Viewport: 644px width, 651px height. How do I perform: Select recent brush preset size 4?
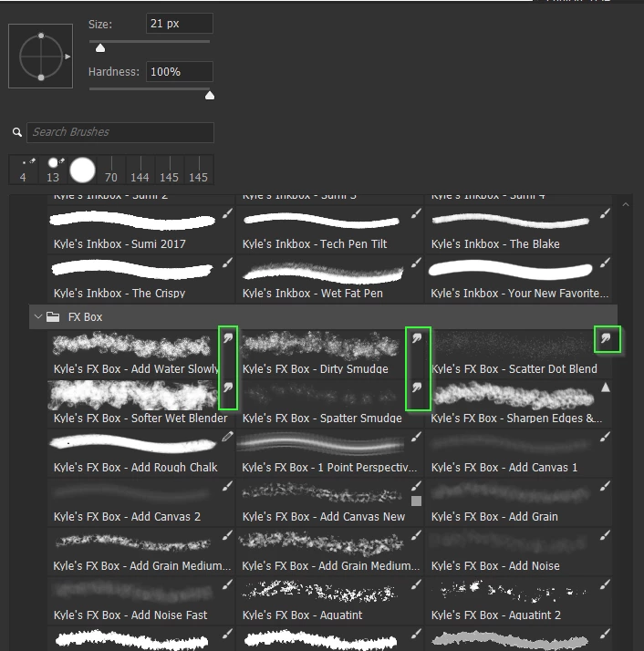24,170
